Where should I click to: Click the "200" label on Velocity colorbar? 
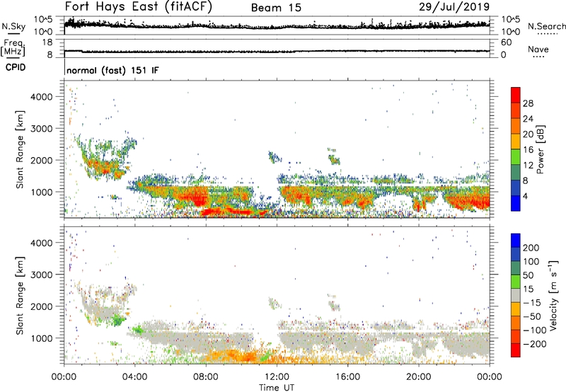point(531,248)
